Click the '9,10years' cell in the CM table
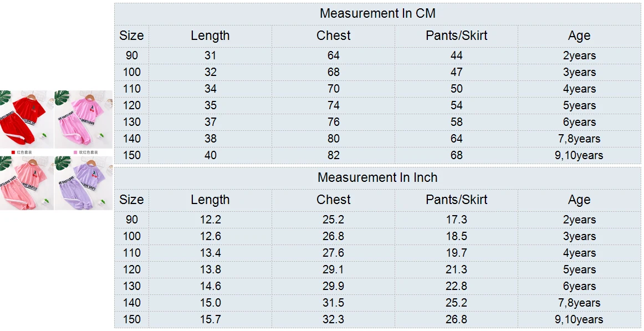644x331 pixels. pos(579,155)
